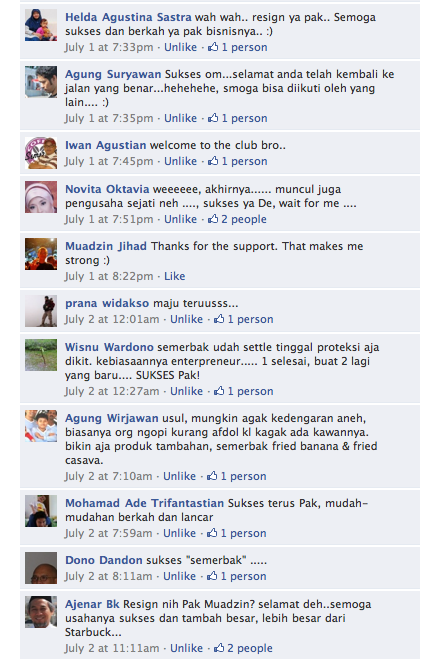Unlike Agung Suryawan's comment
The height and width of the screenshot is (659, 445).
click(x=180, y=118)
